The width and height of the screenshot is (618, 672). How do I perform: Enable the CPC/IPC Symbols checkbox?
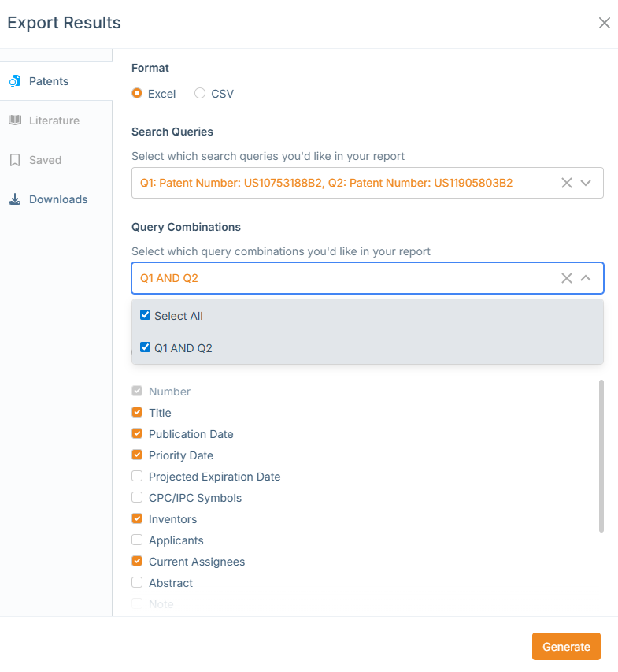click(137, 498)
